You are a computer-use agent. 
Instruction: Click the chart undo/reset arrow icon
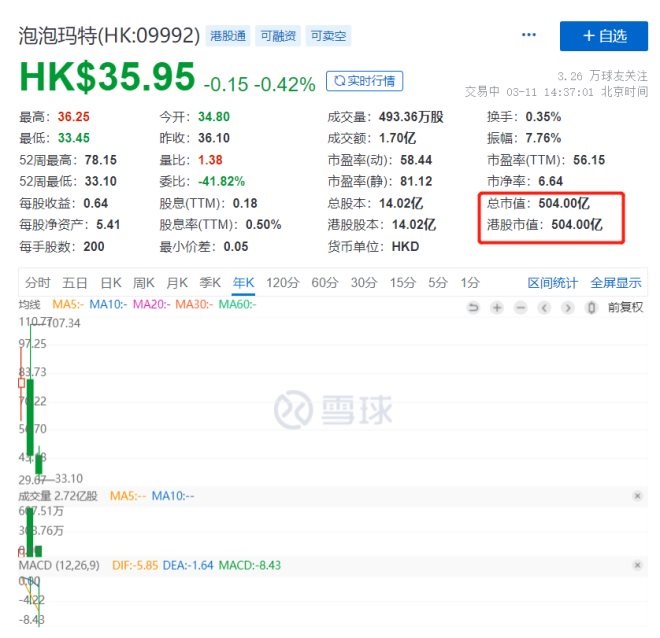(473, 307)
